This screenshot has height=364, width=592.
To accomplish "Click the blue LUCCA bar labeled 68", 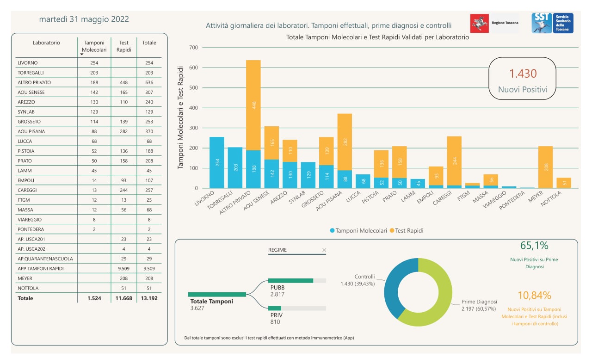I will (363, 181).
